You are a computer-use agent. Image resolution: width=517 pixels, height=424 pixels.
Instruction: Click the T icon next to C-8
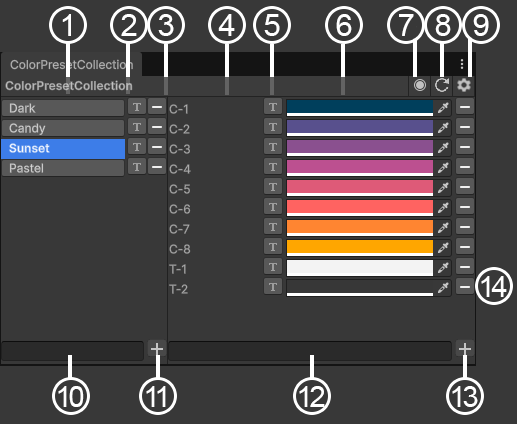(273, 247)
